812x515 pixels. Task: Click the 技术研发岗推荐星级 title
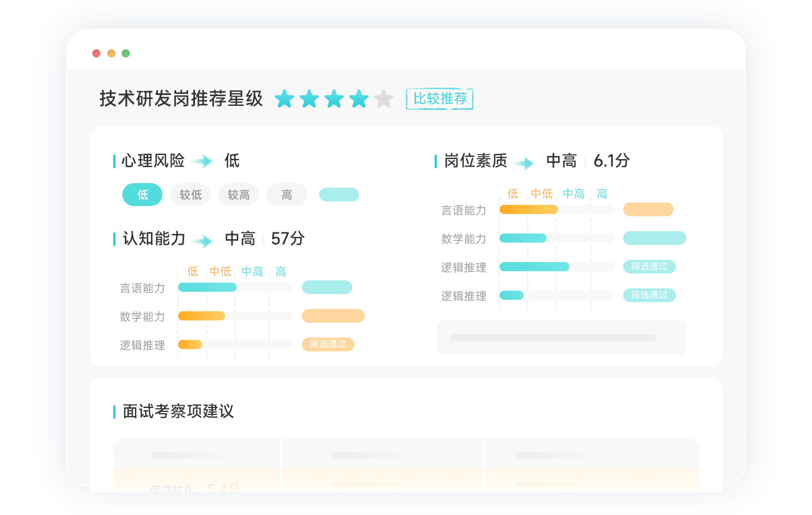181,99
